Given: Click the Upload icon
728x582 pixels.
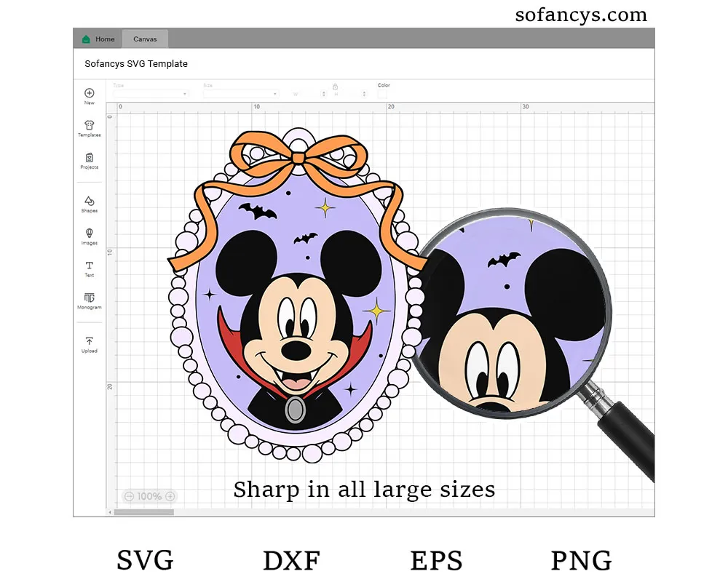Looking at the screenshot, I should 89,341.
